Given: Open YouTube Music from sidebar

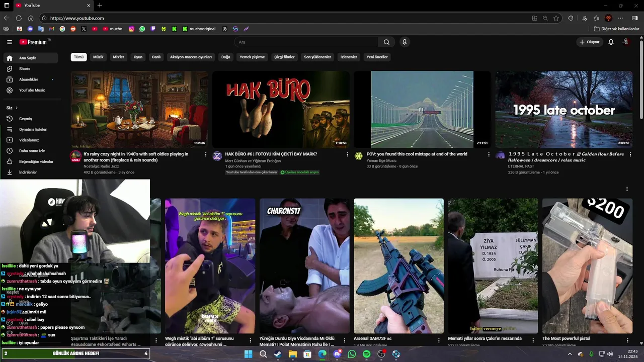Looking at the screenshot, I should coord(30,90).
